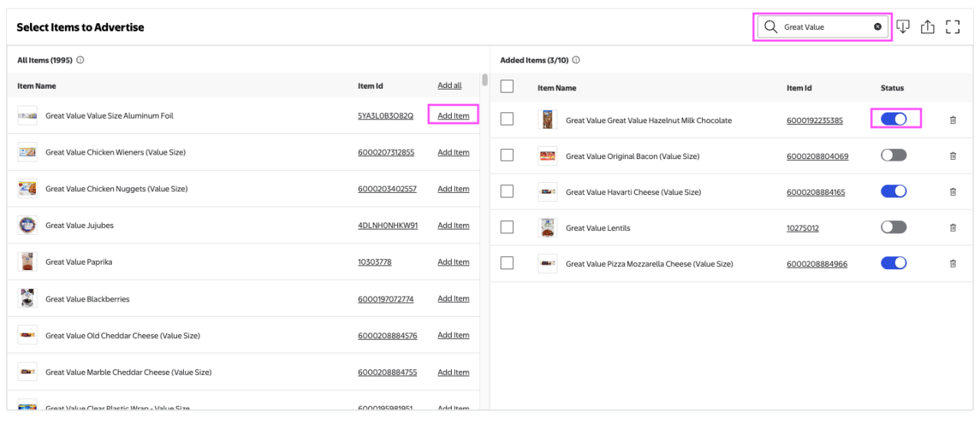Check Havarti Cheese row checkbox
This screenshot has width=980, height=423.
pyautogui.click(x=507, y=191)
